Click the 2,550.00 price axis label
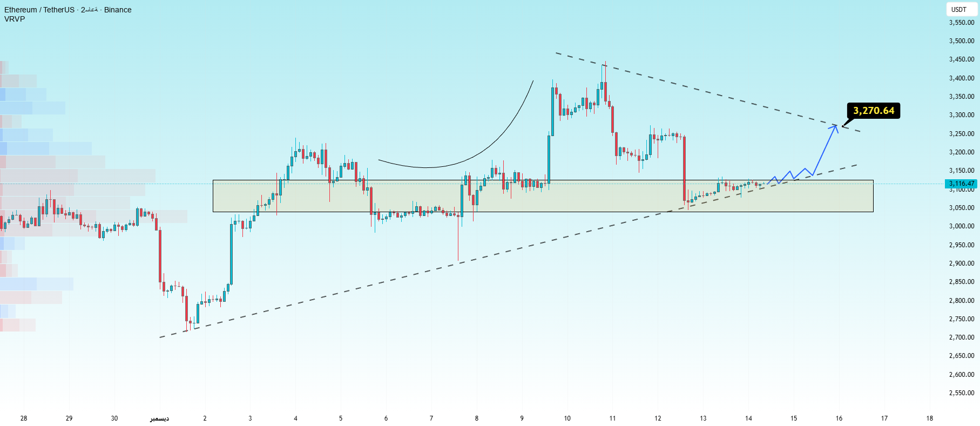Screen dimensions: 980x426 [962, 393]
